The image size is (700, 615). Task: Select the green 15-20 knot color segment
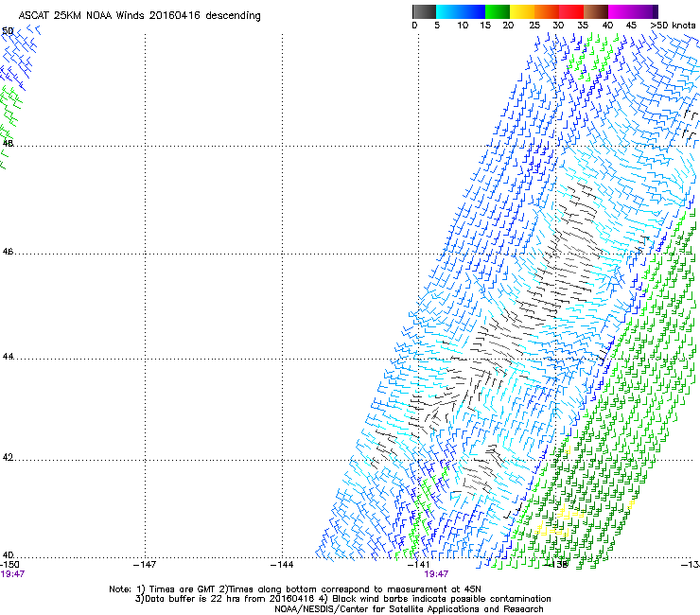coord(498,11)
